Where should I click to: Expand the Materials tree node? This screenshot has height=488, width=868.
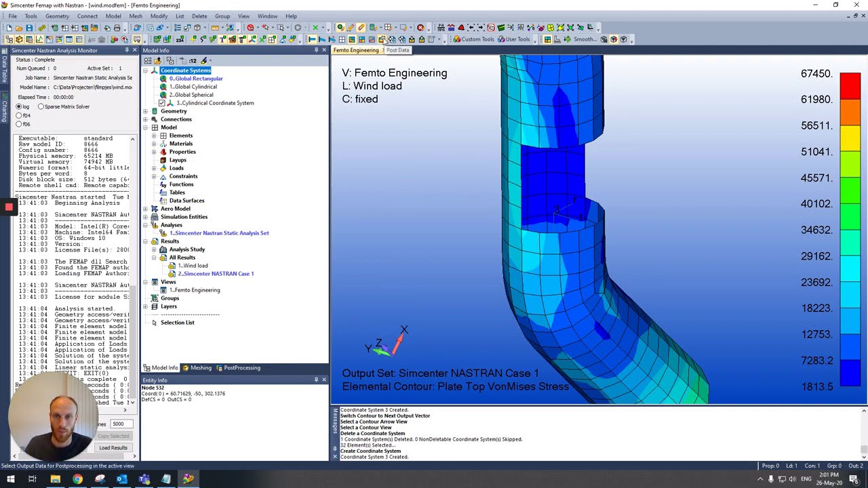[x=154, y=144]
